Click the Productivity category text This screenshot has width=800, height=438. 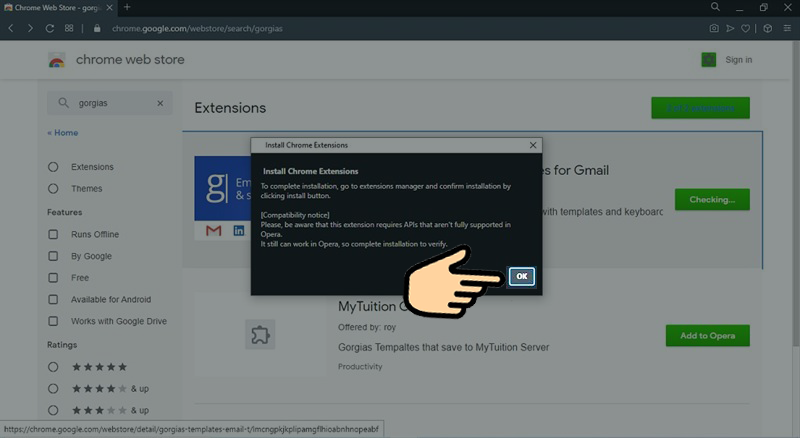tap(360, 367)
